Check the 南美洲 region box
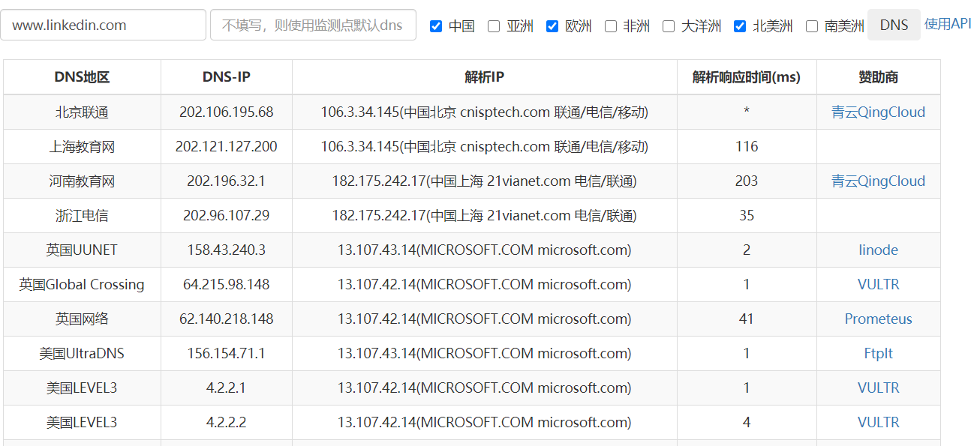This screenshot has width=980, height=446. [812, 26]
